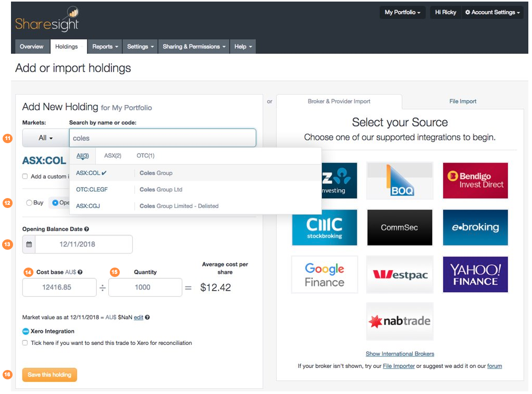Click the Sharesight logo
Screen dimensions: 532x394
[x=47, y=19]
